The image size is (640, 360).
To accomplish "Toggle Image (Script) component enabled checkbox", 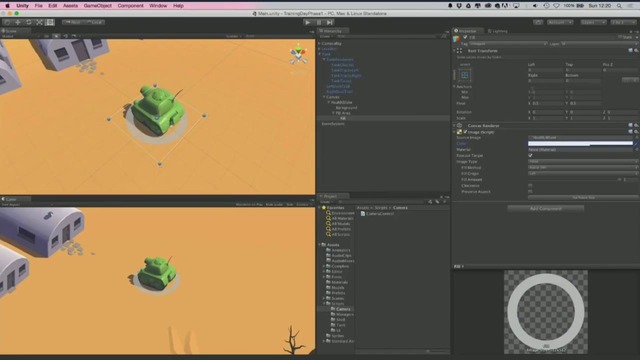I will click(465, 132).
